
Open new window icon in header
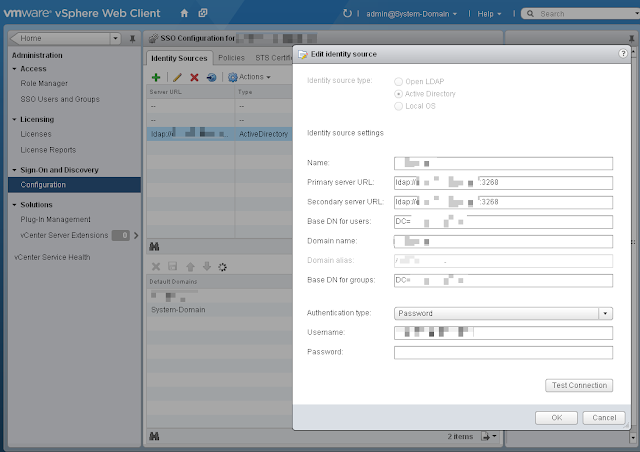(203, 13)
